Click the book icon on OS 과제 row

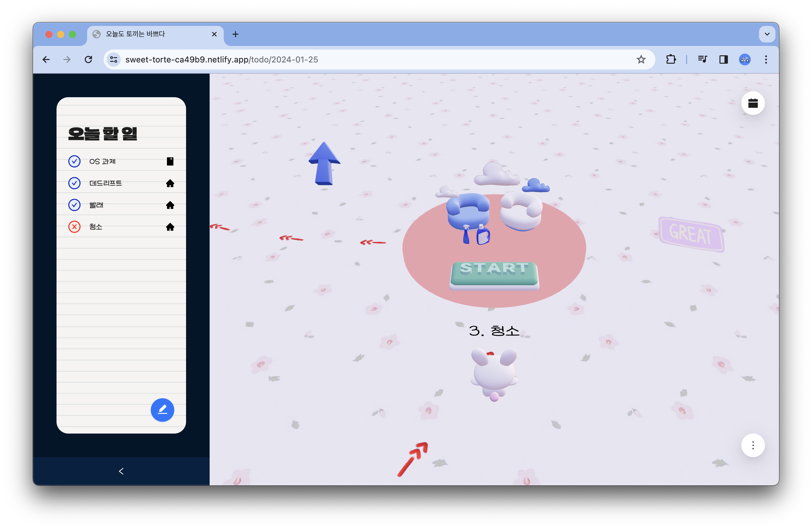170,161
